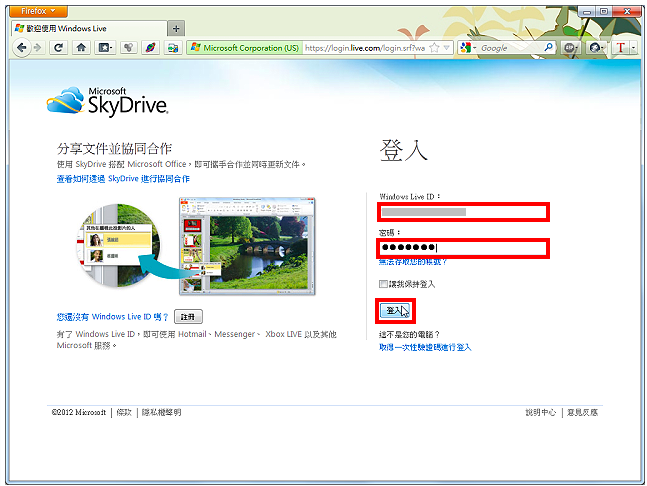The height and width of the screenshot is (486, 647).
Task: Open the terms link in footer
Action: [124, 412]
